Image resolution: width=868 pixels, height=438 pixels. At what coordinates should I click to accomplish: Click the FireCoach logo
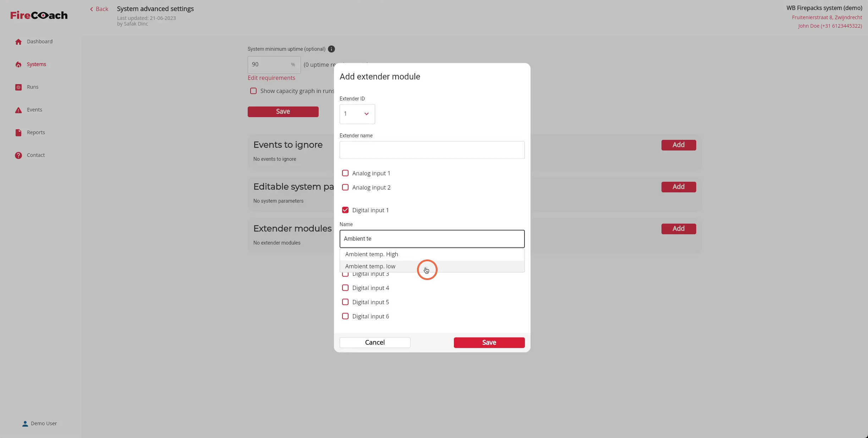39,15
